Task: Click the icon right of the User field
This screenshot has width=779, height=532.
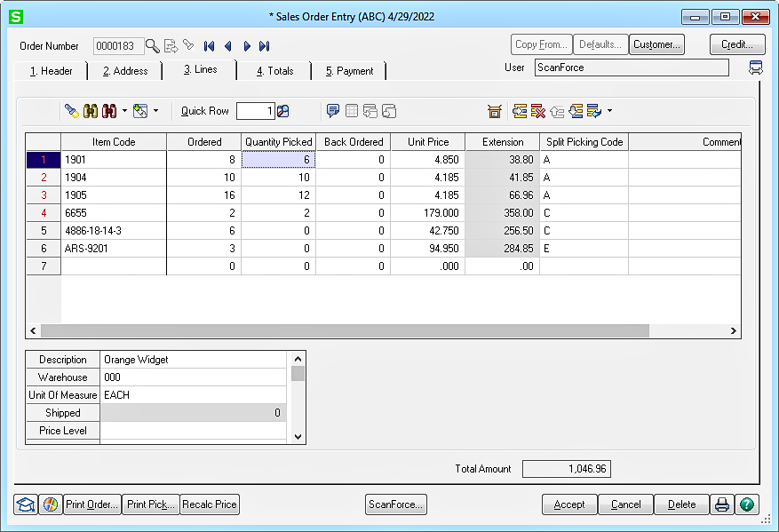Action: (756, 67)
